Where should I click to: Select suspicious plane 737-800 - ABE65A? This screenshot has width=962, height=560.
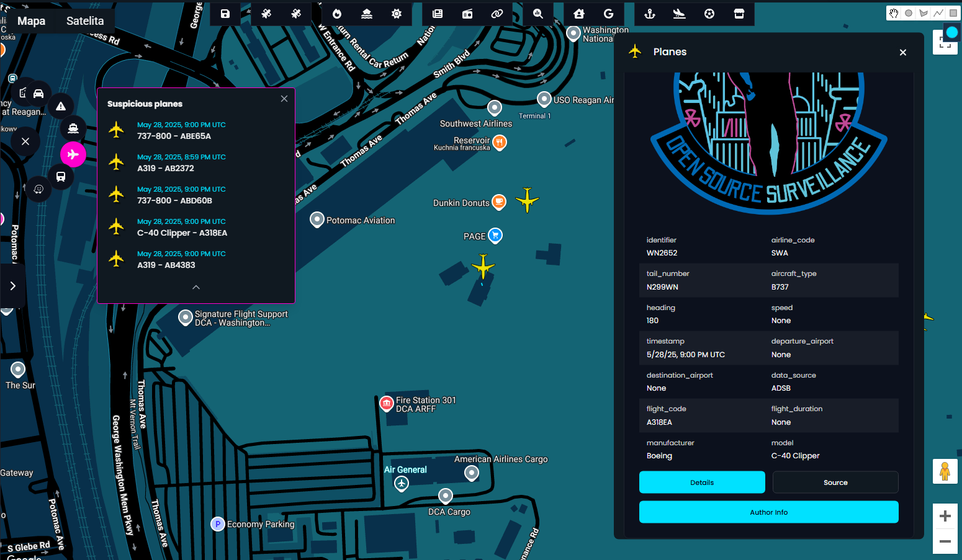click(x=196, y=130)
